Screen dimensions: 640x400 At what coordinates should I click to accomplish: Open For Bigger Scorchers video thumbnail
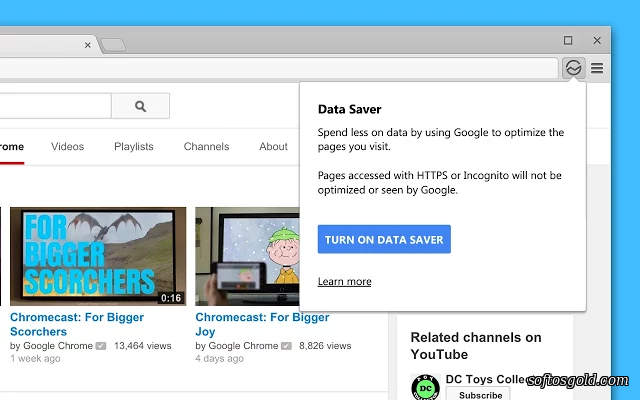click(x=98, y=256)
